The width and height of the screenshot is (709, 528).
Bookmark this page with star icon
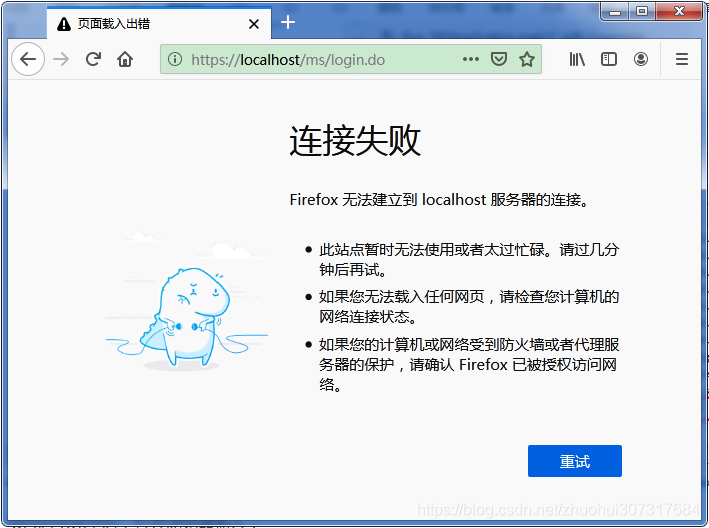tap(527, 59)
